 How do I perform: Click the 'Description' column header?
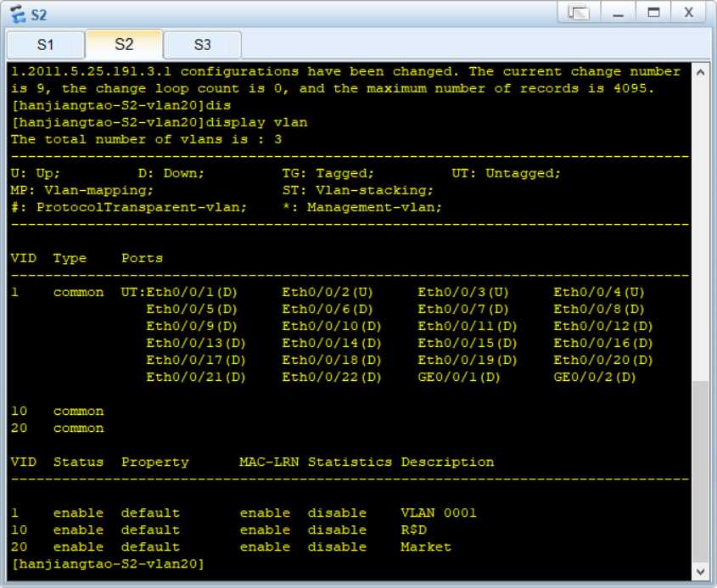click(x=447, y=462)
